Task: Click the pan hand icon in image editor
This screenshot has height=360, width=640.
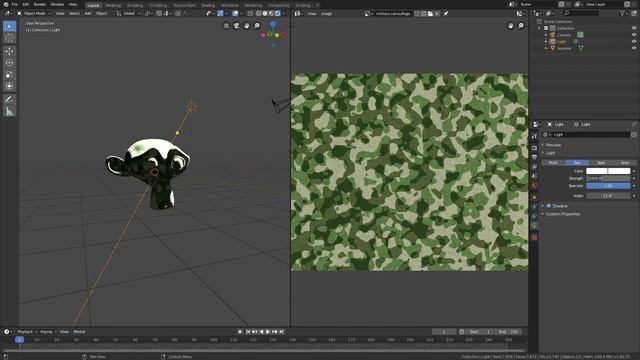Action: (511, 26)
